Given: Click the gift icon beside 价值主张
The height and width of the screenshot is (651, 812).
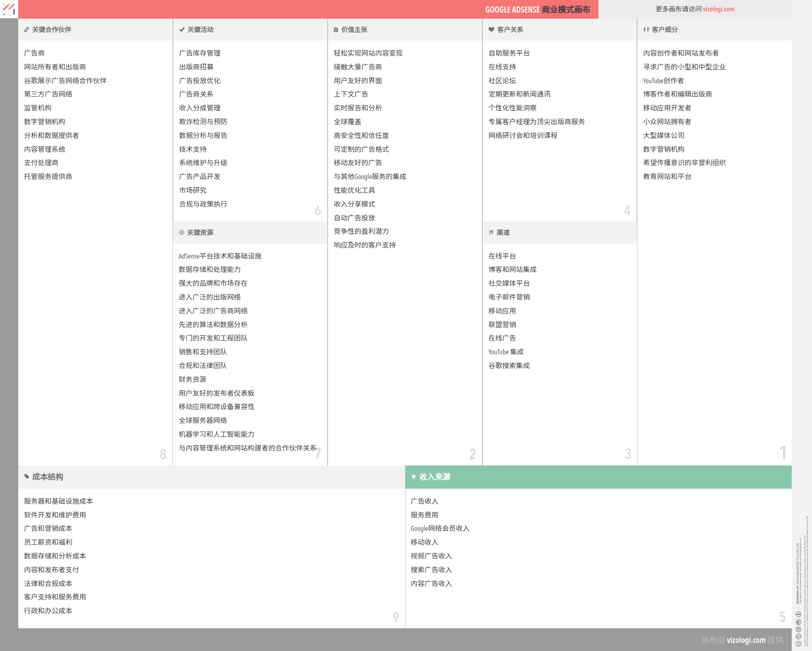Looking at the screenshot, I should click(336, 30).
